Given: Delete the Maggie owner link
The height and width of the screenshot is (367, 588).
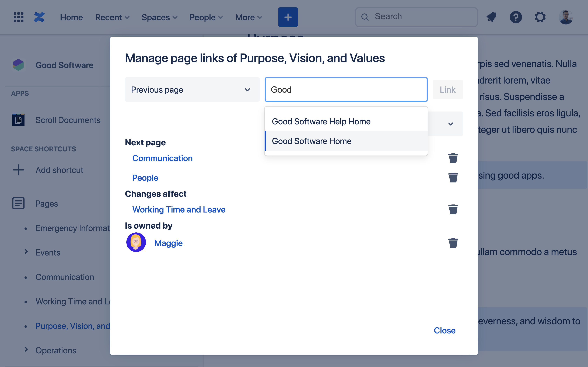Looking at the screenshot, I should (453, 243).
